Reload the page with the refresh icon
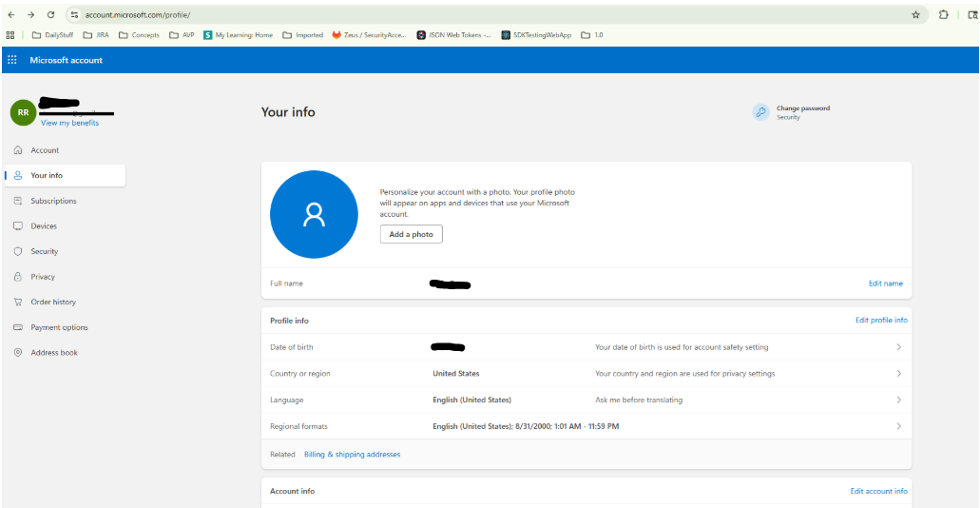980x508 pixels. coord(50,15)
